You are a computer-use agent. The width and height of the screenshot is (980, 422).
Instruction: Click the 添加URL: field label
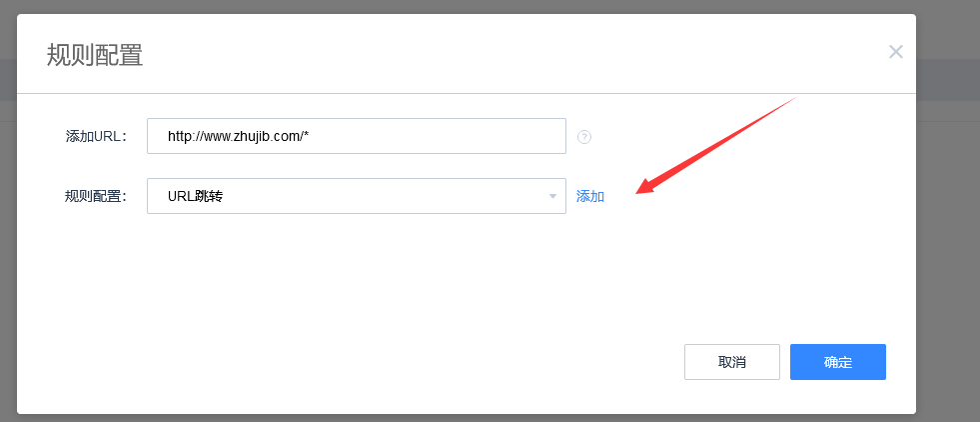point(96,136)
